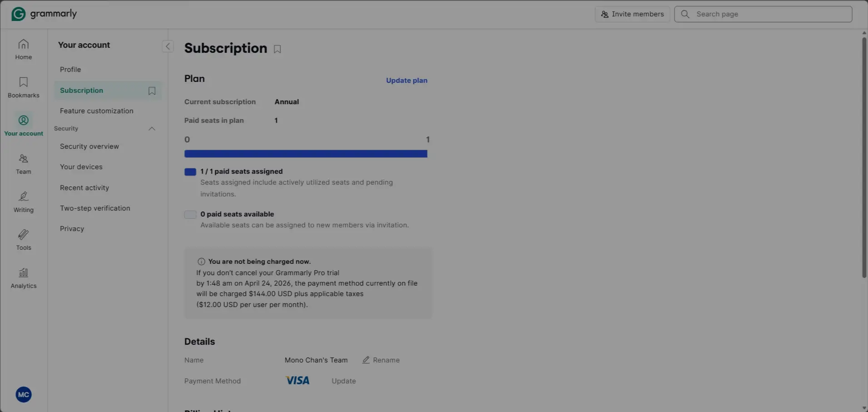
Task: Toggle bookmark on Subscription menu item
Action: tap(152, 91)
